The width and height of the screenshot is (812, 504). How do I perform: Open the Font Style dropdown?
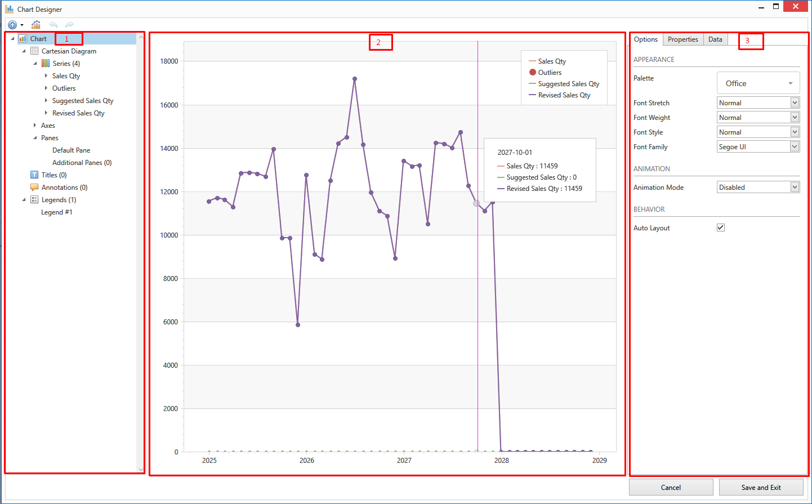coord(758,132)
